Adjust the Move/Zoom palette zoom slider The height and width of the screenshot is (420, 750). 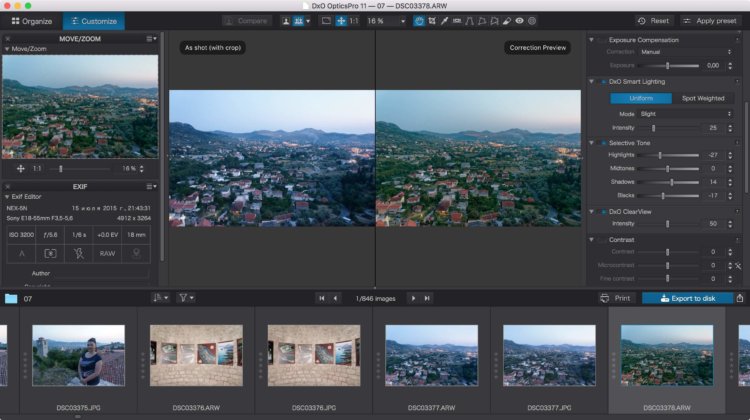click(77, 169)
